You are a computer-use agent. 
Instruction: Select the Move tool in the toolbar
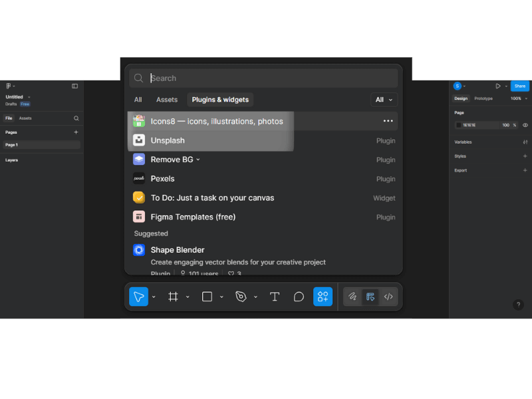[x=138, y=297]
